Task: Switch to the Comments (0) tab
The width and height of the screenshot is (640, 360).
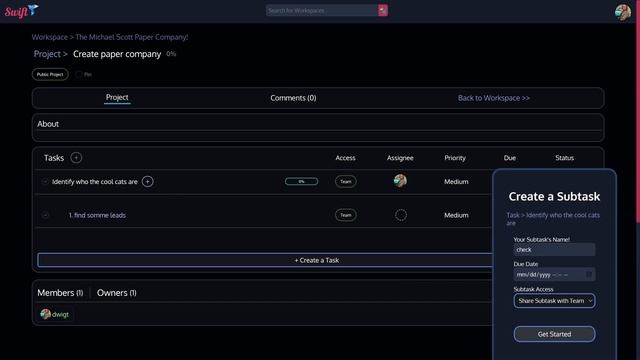Action: point(293,98)
